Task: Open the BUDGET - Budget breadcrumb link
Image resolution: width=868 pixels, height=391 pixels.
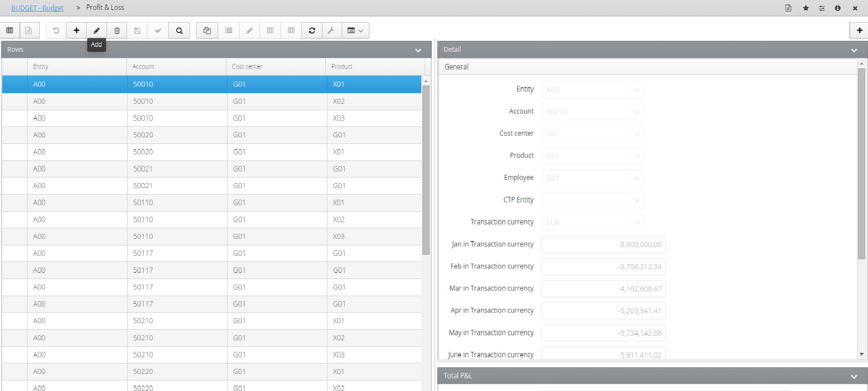Action: tap(38, 8)
